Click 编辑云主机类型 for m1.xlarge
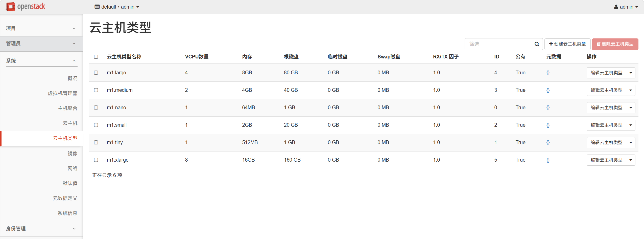The width and height of the screenshot is (644, 239). coord(606,160)
